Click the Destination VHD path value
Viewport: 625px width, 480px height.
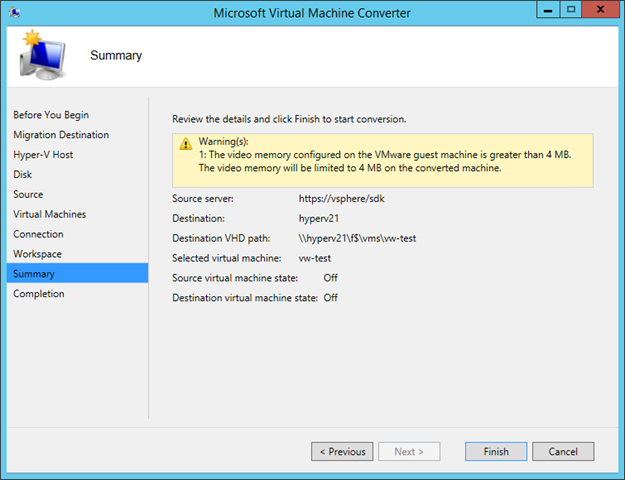click(357, 238)
